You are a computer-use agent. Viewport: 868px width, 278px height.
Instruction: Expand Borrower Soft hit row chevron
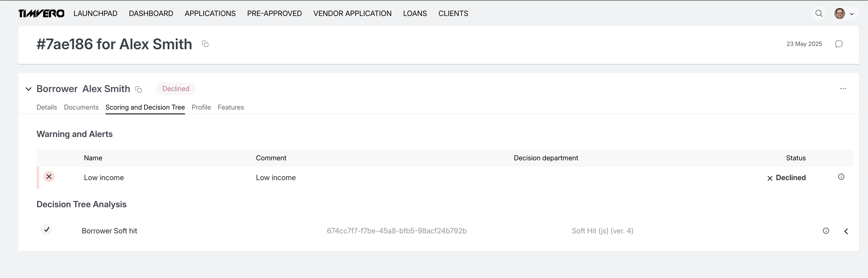pyautogui.click(x=846, y=231)
